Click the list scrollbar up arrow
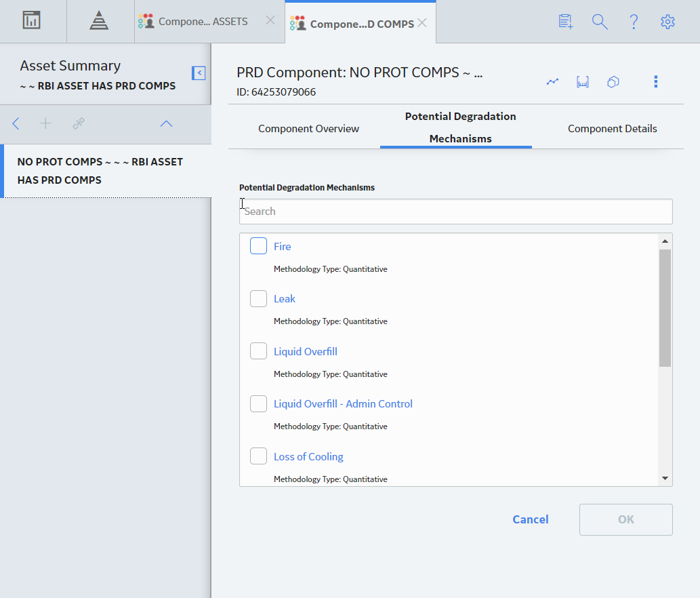The width and height of the screenshot is (700, 598). coord(665,241)
